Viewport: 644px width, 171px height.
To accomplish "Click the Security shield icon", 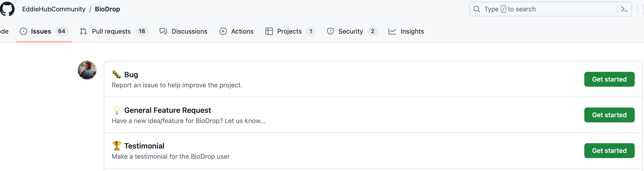I will point(330,32).
